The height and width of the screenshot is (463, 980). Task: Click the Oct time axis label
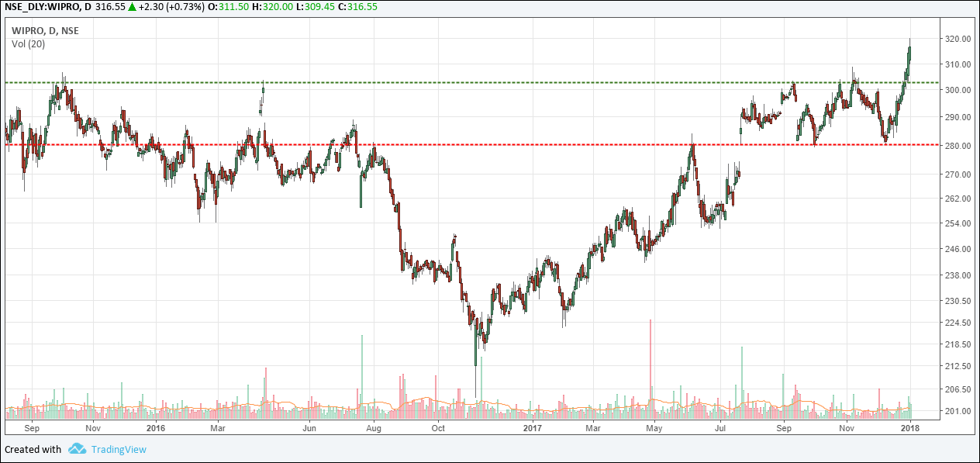tap(438, 427)
